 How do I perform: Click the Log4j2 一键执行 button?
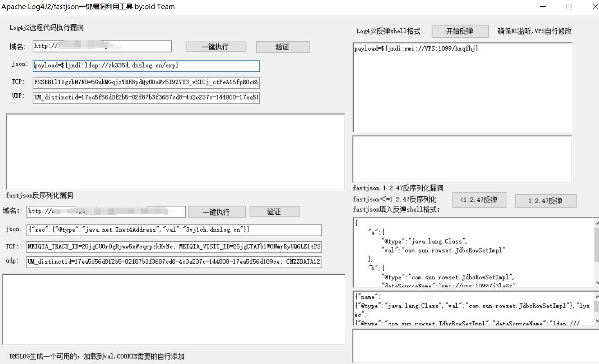[x=216, y=47]
